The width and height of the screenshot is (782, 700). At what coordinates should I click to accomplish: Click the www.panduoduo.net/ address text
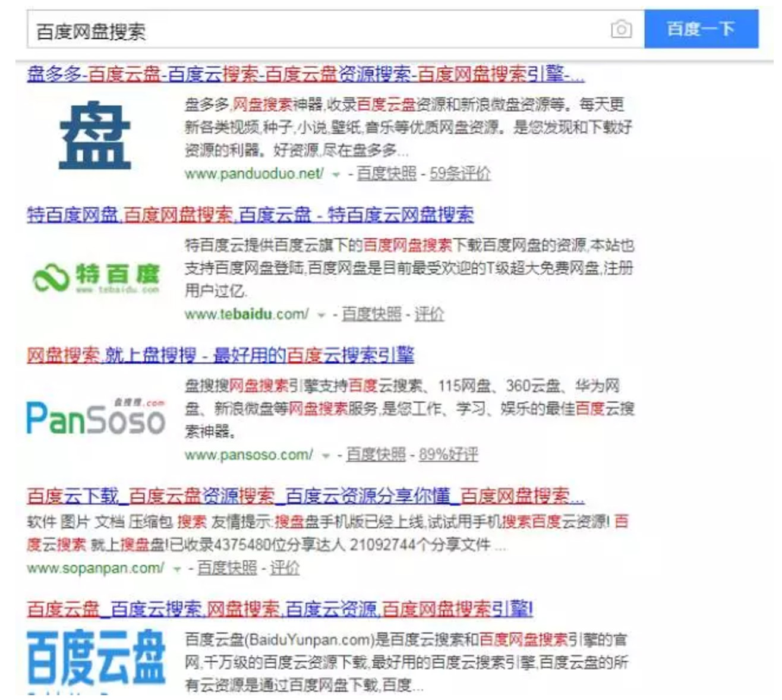point(254,174)
